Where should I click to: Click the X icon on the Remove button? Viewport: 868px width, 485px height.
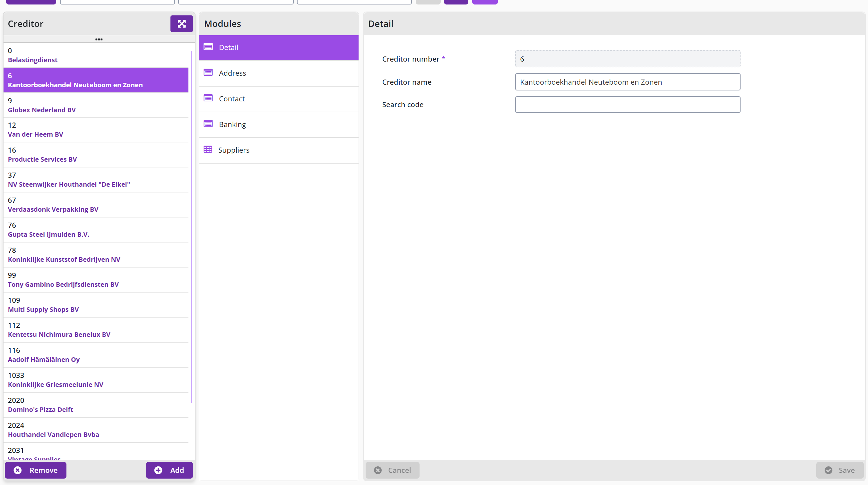[18, 470]
